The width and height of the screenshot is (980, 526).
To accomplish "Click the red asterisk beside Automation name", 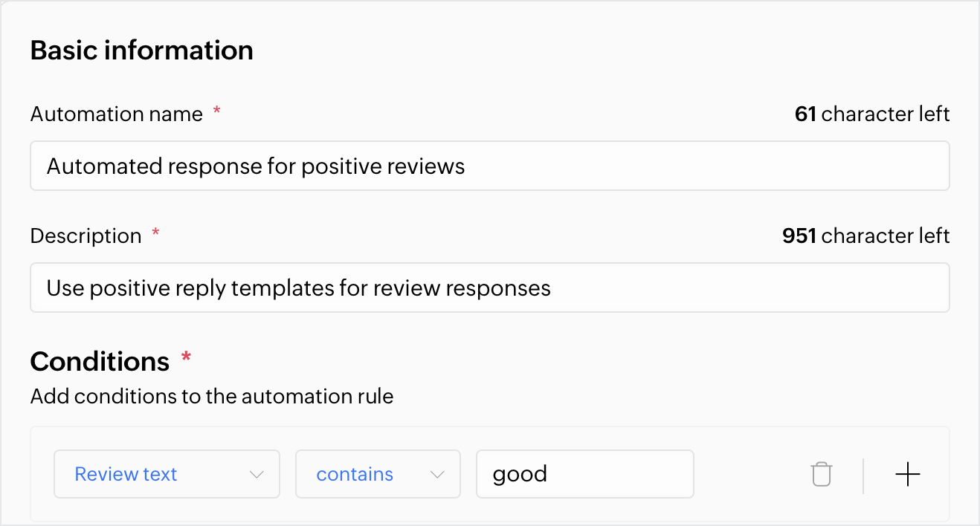I will (217, 111).
